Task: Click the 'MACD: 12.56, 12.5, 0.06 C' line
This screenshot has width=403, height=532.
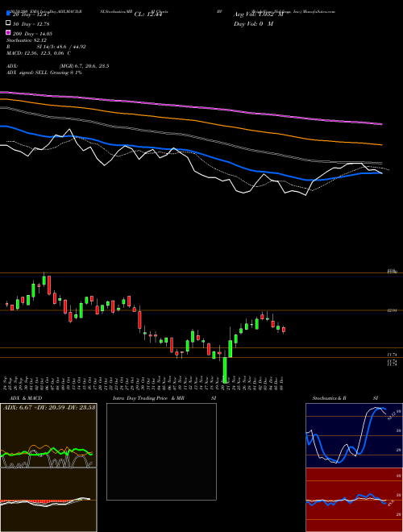Action: 39,53
